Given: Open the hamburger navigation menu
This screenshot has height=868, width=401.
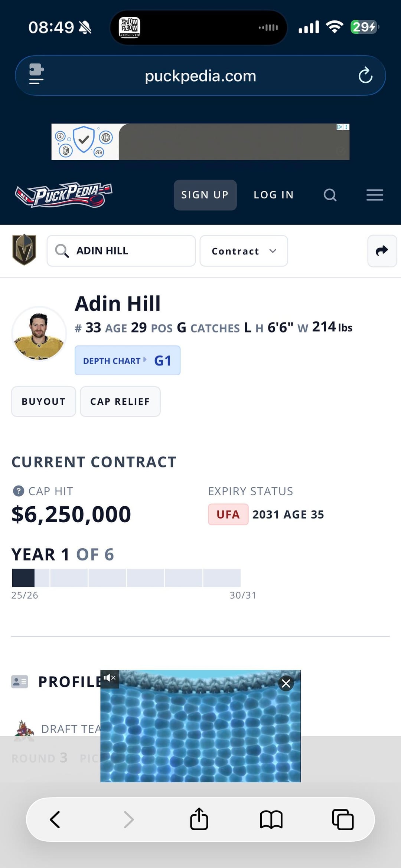Looking at the screenshot, I should tap(375, 195).
